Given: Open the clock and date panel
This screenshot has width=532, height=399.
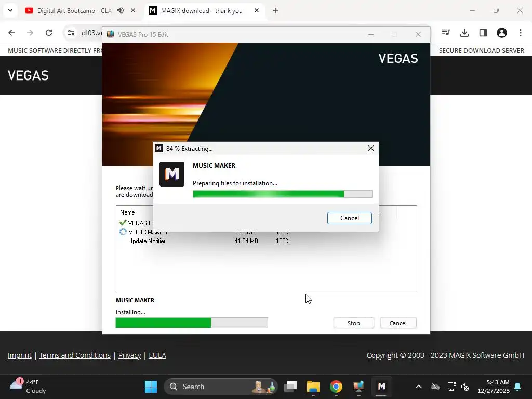Looking at the screenshot, I should click(x=494, y=387).
